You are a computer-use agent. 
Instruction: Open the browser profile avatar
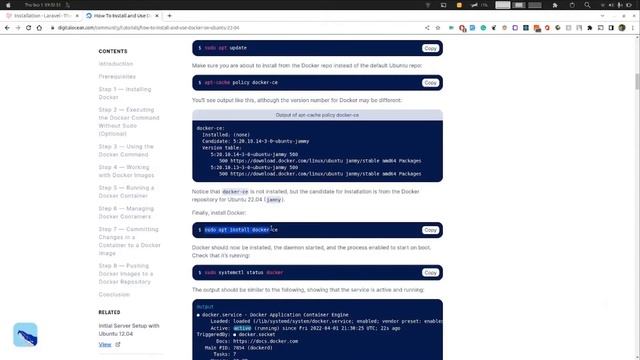click(x=622, y=28)
